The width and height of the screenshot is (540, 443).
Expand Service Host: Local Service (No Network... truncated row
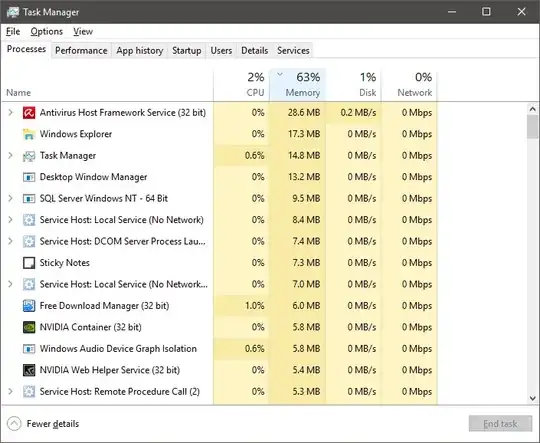pyautogui.click(x=10, y=284)
